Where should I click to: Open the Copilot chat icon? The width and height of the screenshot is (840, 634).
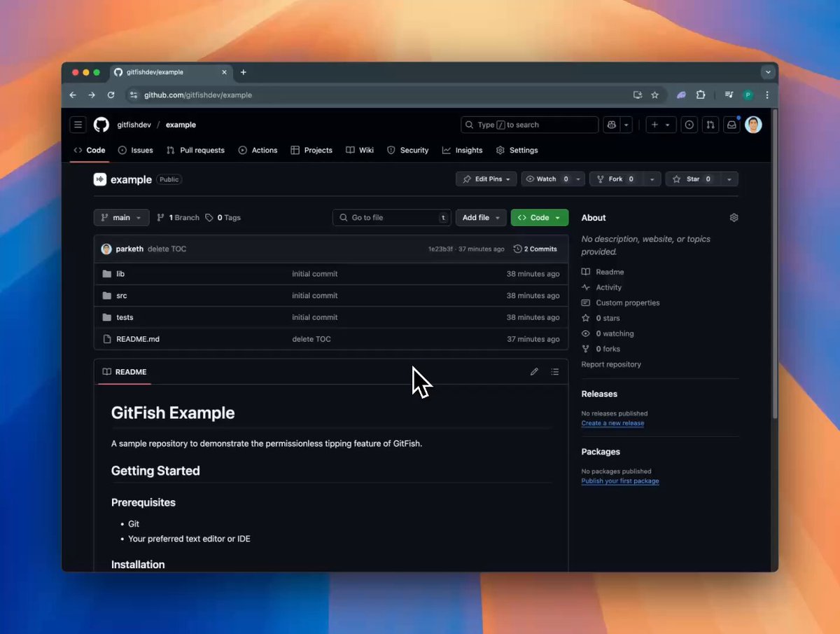611,125
